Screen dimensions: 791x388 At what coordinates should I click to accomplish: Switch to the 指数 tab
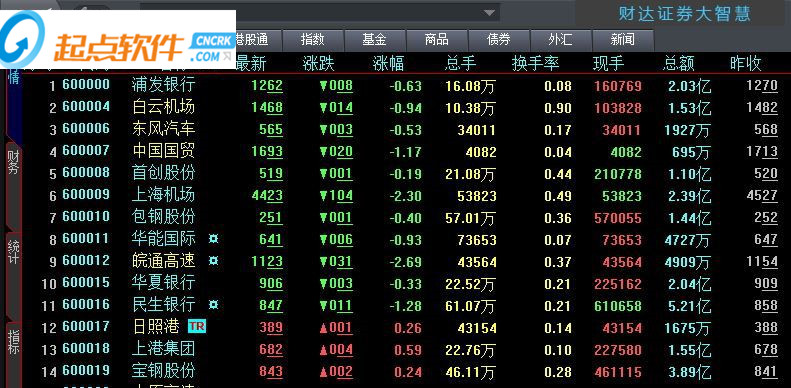click(312, 39)
